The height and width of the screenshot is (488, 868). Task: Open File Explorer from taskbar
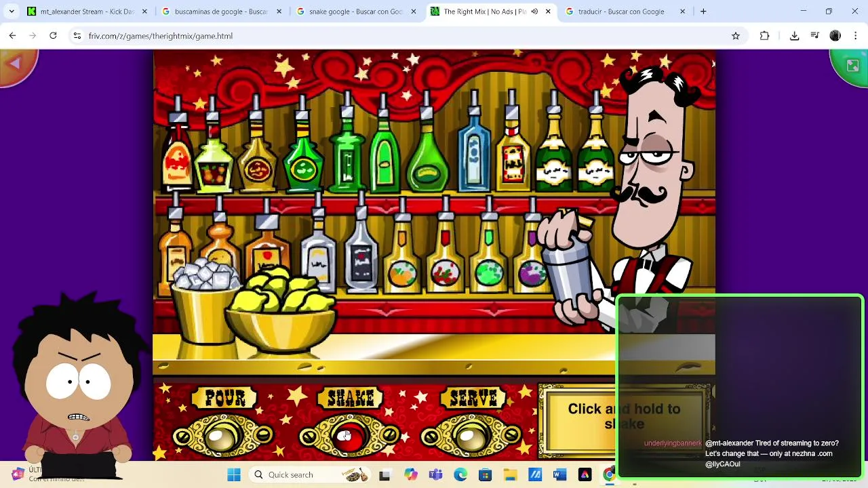coord(510,474)
